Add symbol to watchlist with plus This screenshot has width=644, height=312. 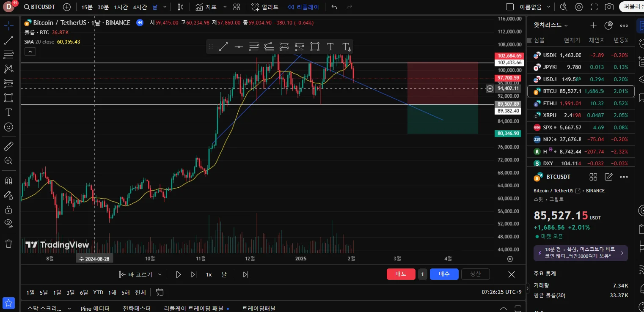coord(594,25)
